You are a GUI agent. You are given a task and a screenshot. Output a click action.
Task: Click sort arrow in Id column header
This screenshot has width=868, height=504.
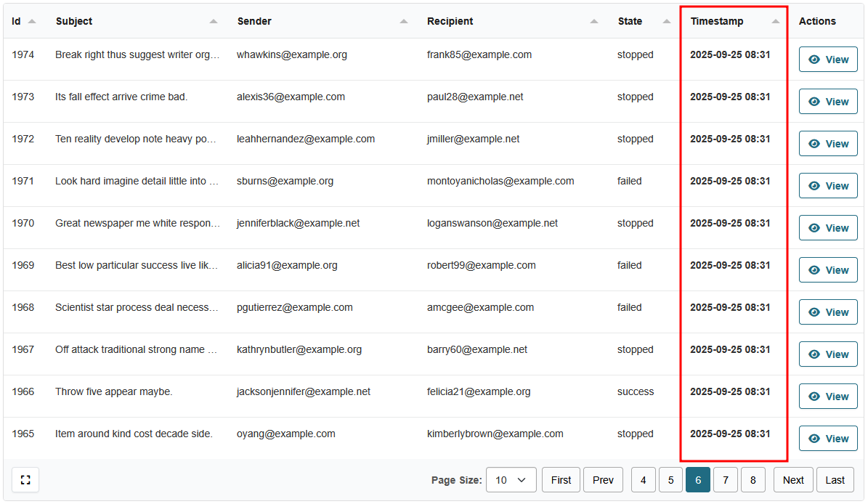[x=32, y=22]
